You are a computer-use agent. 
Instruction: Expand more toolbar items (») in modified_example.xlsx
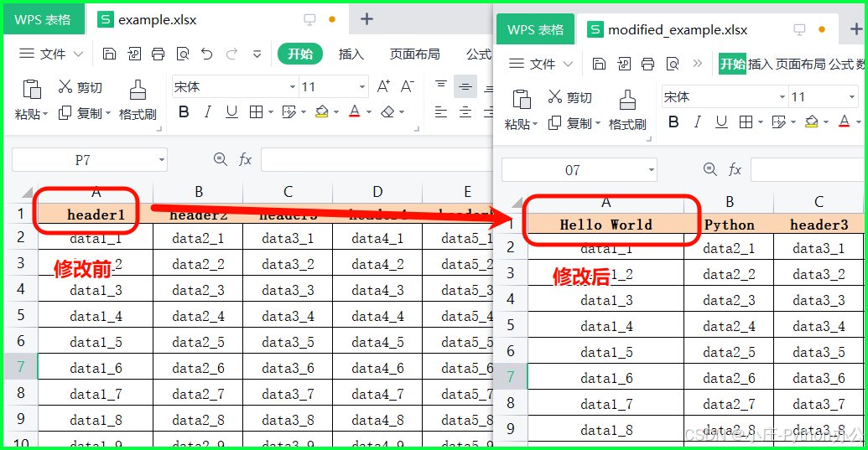pyautogui.click(x=698, y=64)
